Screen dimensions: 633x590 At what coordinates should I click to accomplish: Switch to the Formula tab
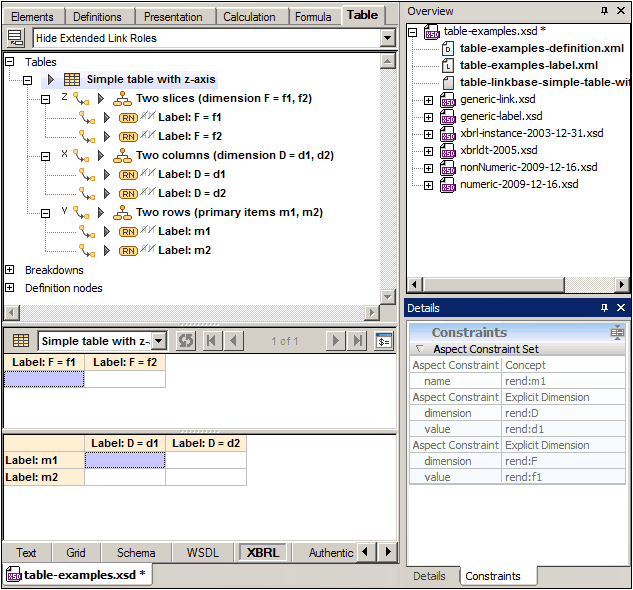click(313, 16)
